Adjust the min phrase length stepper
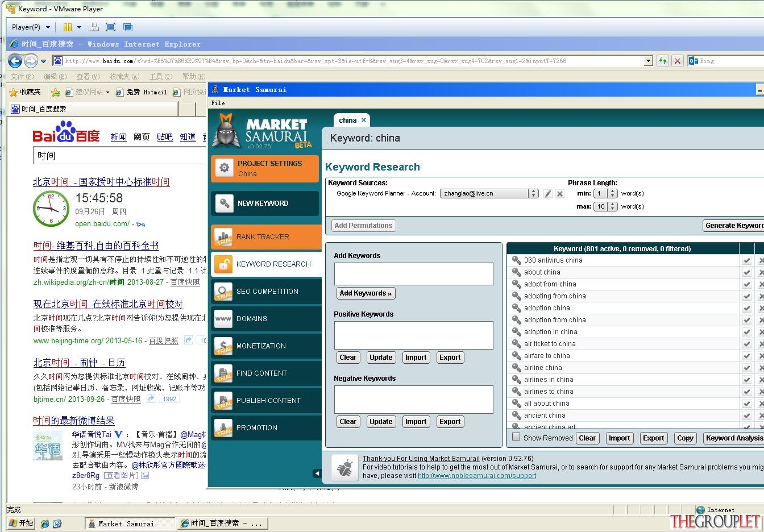Screen dimensions: 764x532 click(x=612, y=194)
